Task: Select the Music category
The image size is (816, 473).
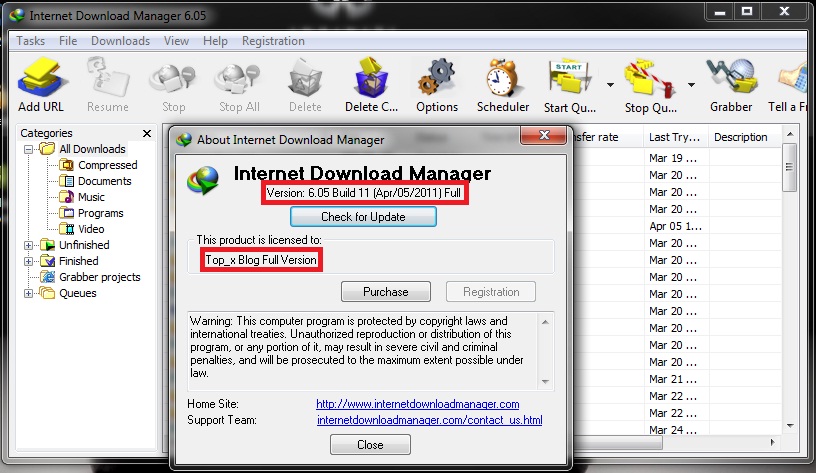Action: tap(82, 197)
